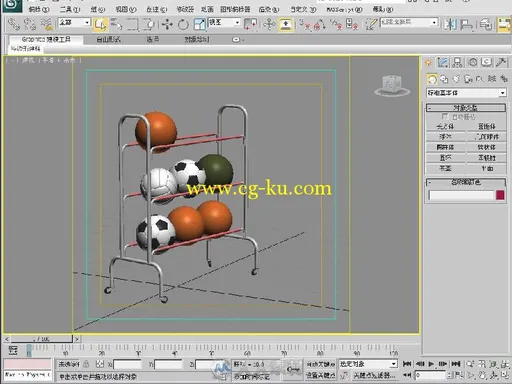512x384 pixels.
Task: Click the Plane primitive button
Action: click(487, 168)
